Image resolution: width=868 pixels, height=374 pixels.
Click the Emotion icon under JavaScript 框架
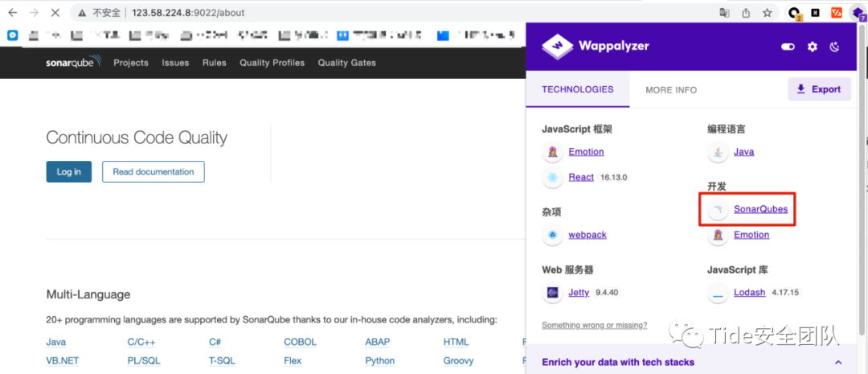(x=552, y=152)
